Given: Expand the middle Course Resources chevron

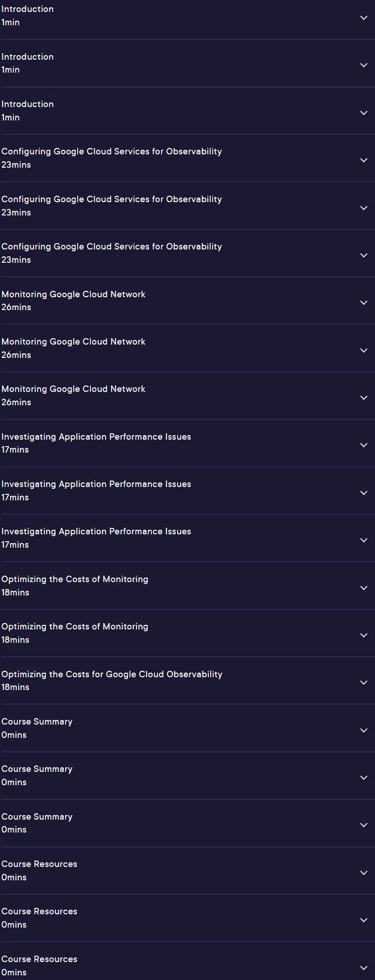Looking at the screenshot, I should pyautogui.click(x=364, y=920).
